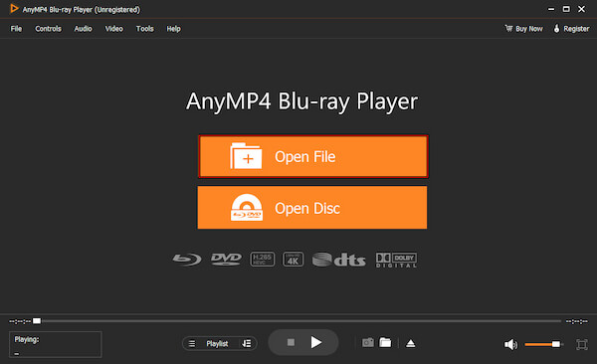
Task: Click the Register link
Action: pyautogui.click(x=571, y=29)
